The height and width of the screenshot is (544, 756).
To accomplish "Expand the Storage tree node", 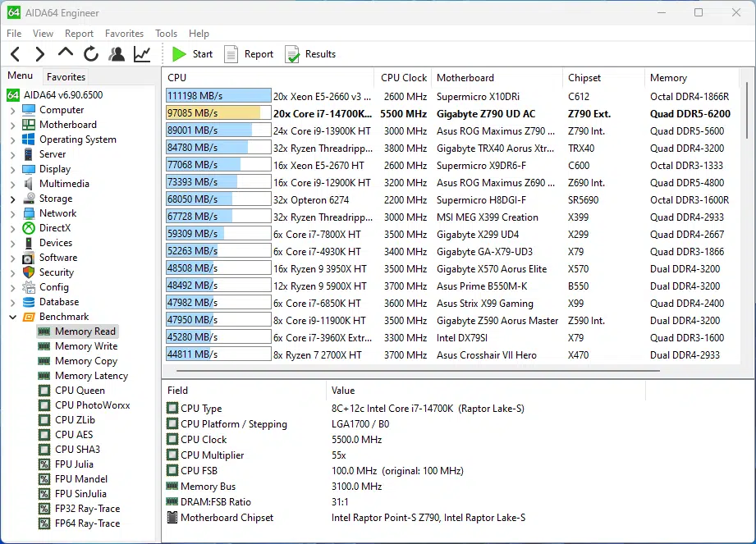I will point(13,199).
